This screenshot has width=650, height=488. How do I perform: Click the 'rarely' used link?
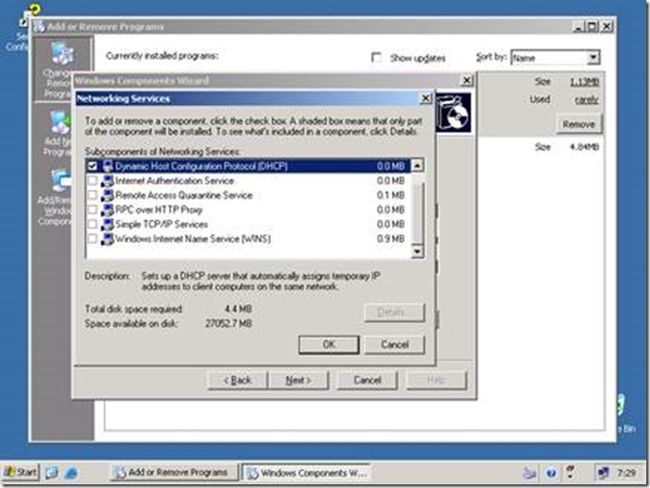point(587,100)
